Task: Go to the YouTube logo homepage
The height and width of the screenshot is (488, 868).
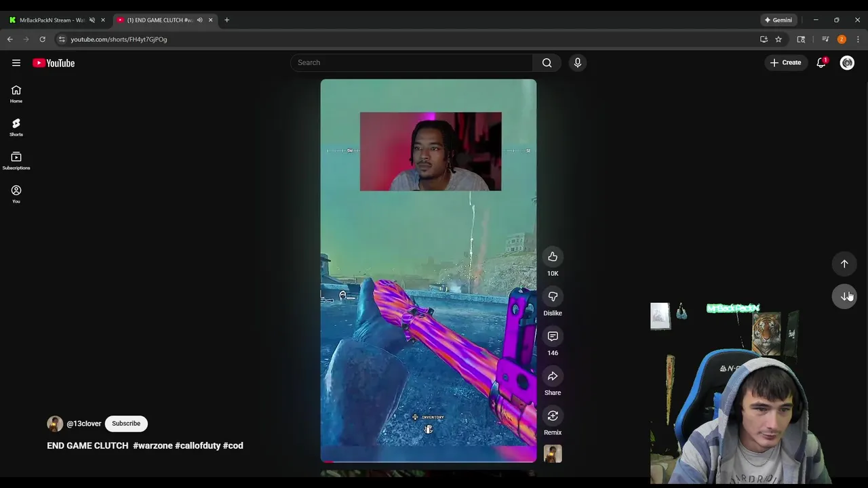Action: (x=54, y=63)
